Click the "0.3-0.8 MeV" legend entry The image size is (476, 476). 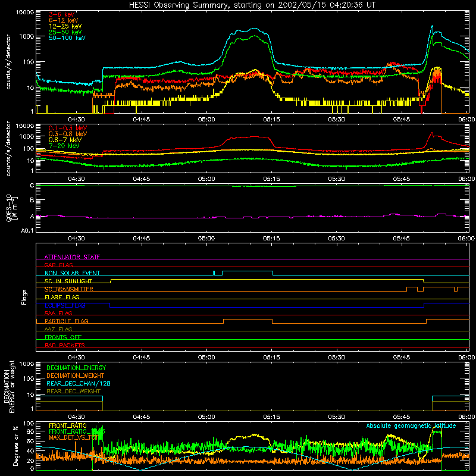pyautogui.click(x=68, y=134)
